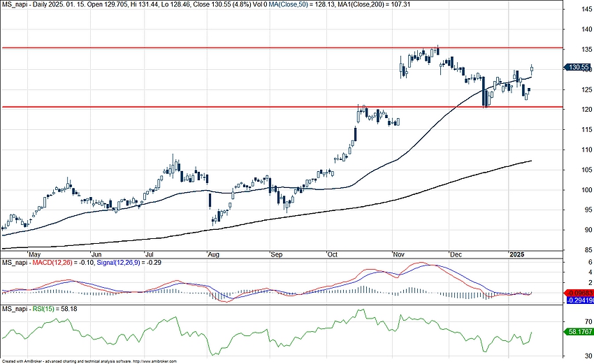Click the red MACD value tag
Viewport: 594px width, 364px height.
(x=581, y=293)
